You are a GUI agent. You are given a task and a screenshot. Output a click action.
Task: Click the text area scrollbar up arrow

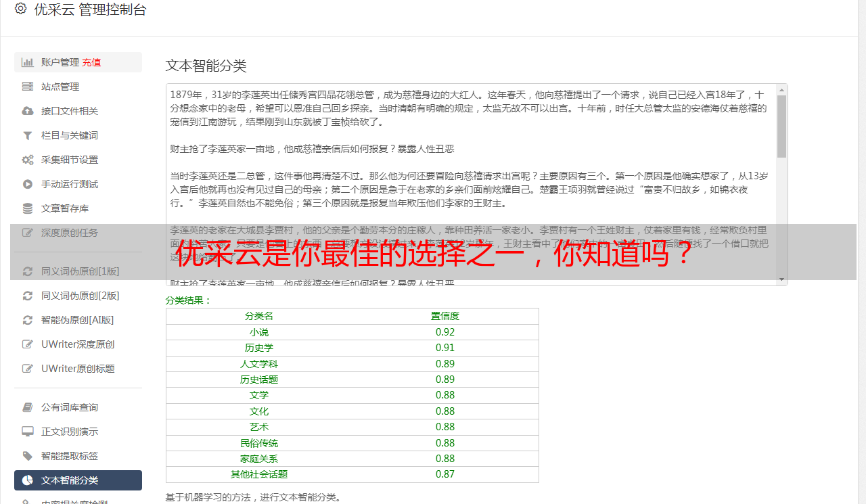click(x=781, y=89)
